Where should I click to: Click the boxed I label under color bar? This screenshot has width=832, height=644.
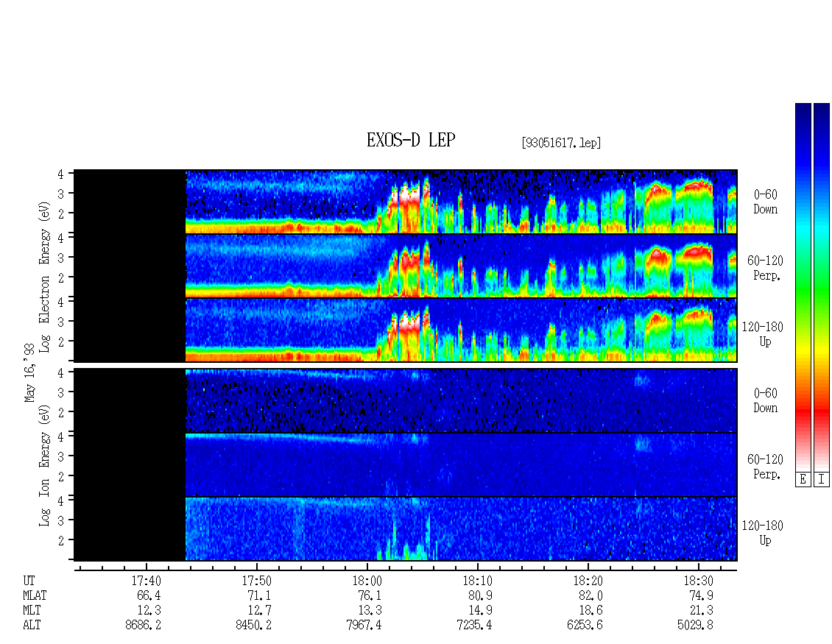(822, 480)
